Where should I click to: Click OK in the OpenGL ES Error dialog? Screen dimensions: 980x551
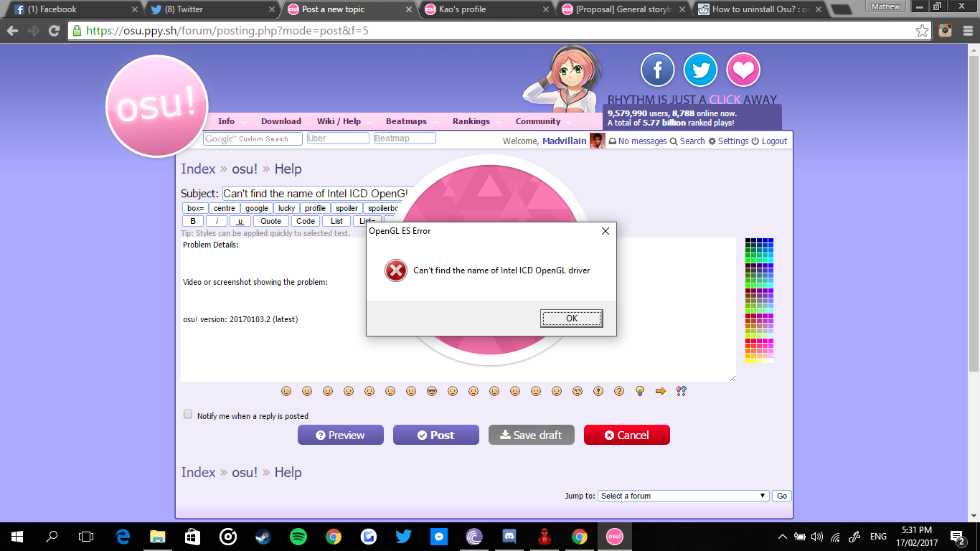click(x=571, y=319)
